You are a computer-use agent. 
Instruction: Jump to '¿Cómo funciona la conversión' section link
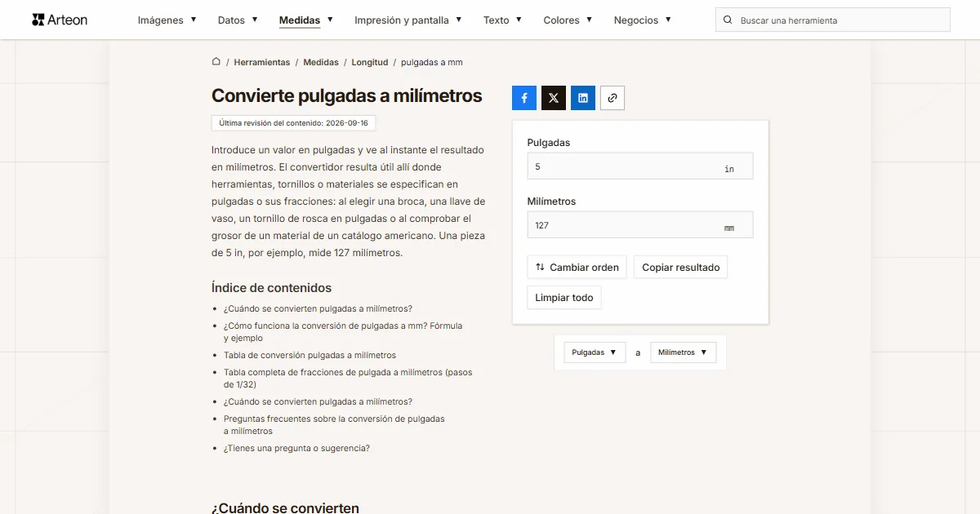click(x=343, y=331)
